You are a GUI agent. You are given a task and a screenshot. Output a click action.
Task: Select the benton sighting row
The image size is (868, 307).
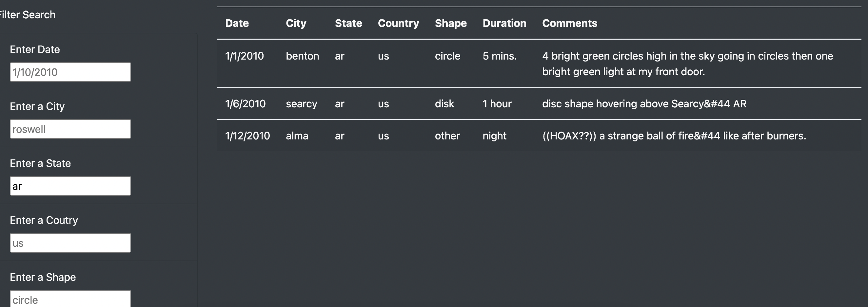(472, 63)
